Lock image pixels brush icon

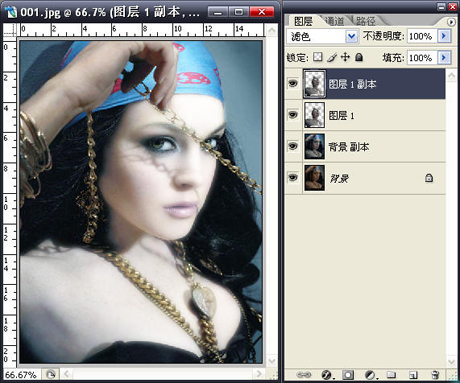[x=332, y=57]
